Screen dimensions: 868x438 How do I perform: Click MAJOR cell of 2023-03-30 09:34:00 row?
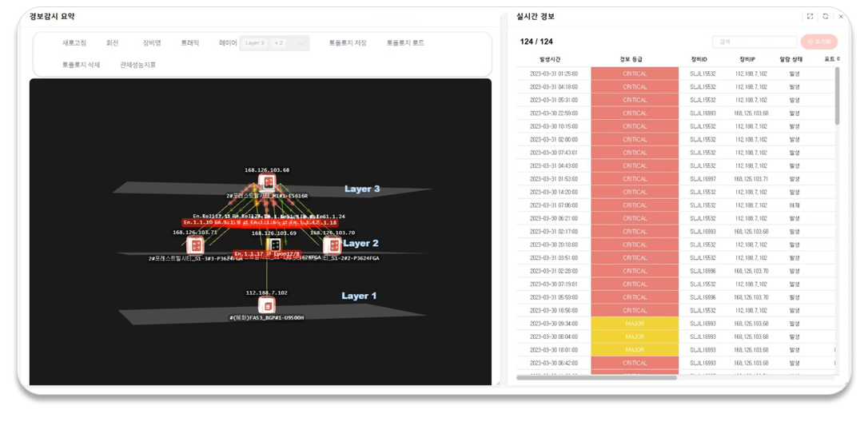point(635,324)
